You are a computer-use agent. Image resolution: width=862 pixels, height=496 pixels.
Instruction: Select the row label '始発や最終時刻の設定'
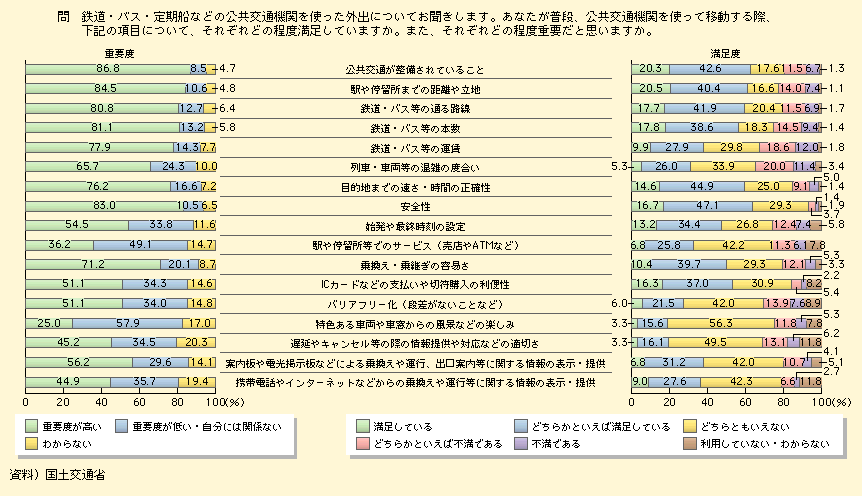tap(415, 227)
